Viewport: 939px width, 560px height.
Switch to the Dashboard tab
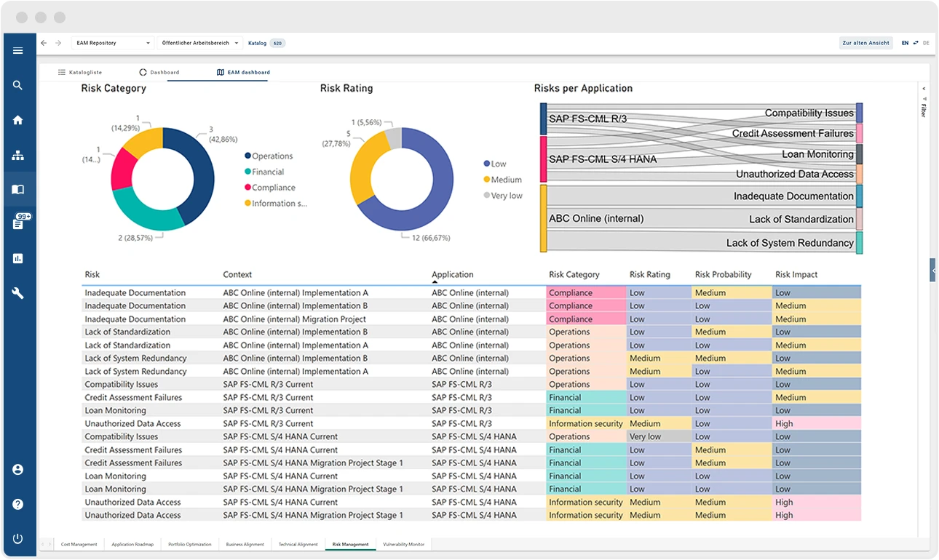point(159,73)
